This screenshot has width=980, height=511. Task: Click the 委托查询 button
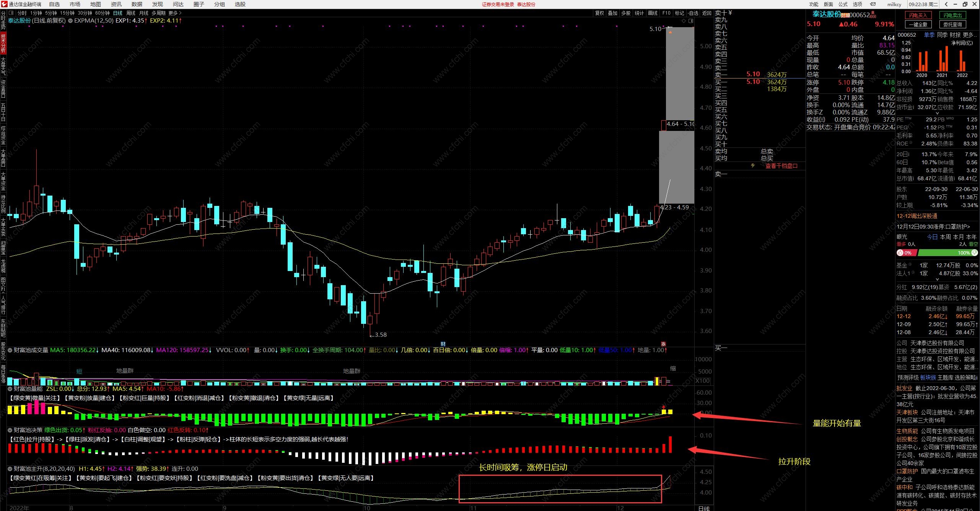click(x=952, y=24)
